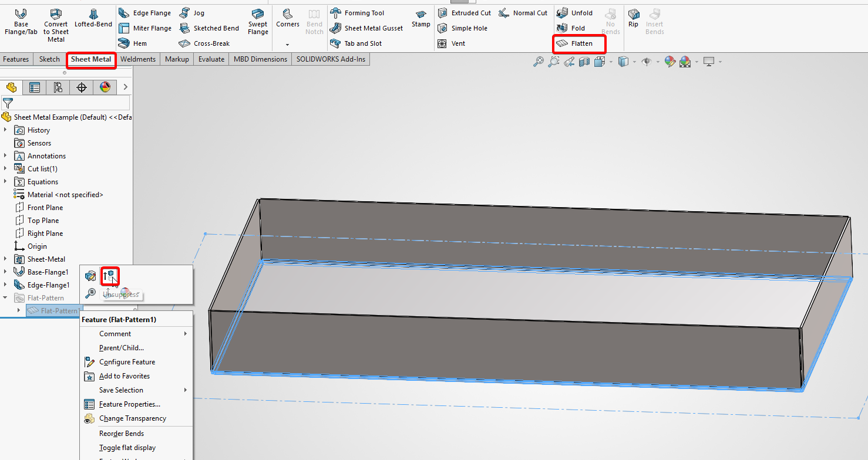868x460 pixels.
Task: Choose the Tab and Slot tool
Action: (x=356, y=43)
